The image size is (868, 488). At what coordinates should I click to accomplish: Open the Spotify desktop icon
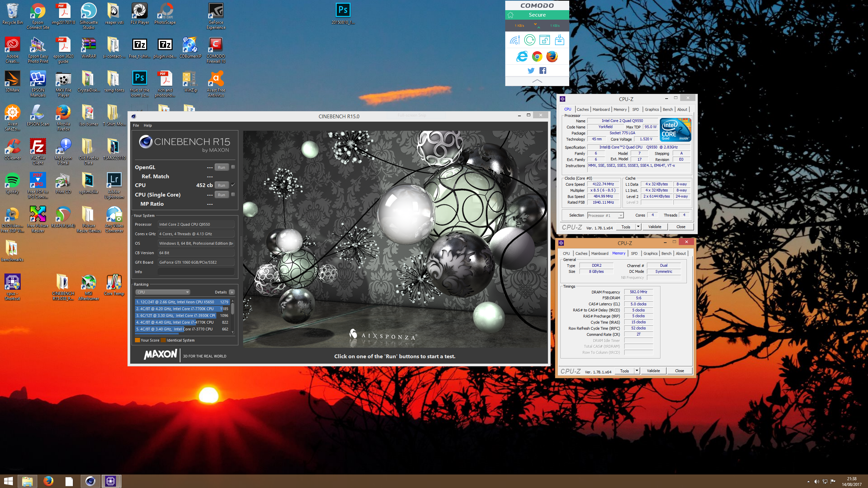(13, 183)
